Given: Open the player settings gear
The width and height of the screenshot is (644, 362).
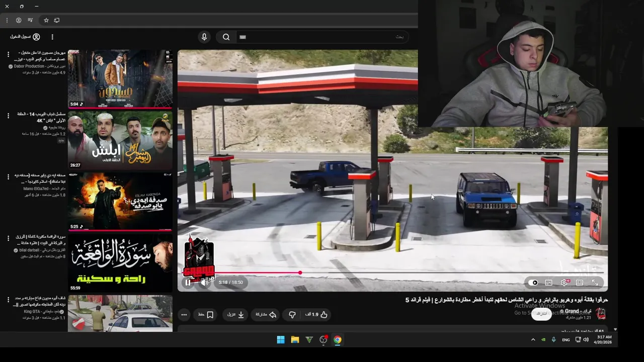Looking at the screenshot, I should 564,283.
